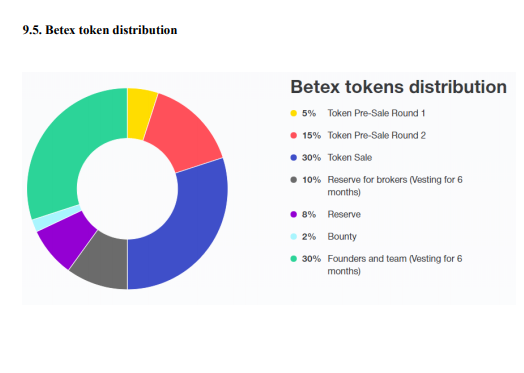524x373 pixels.
Task: Click the gray Reserve for brokers legend dot
Action: point(293,180)
